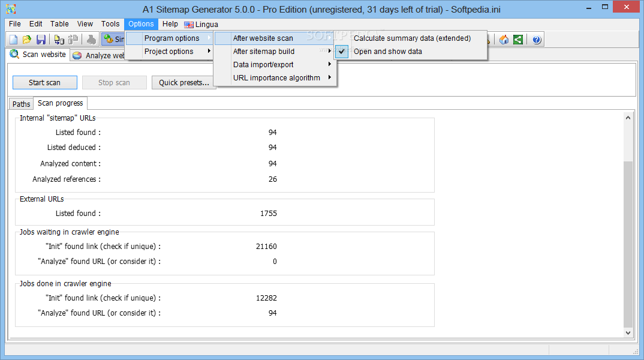644x360 pixels.
Task: Close the open Options menu
Action: (x=141, y=24)
